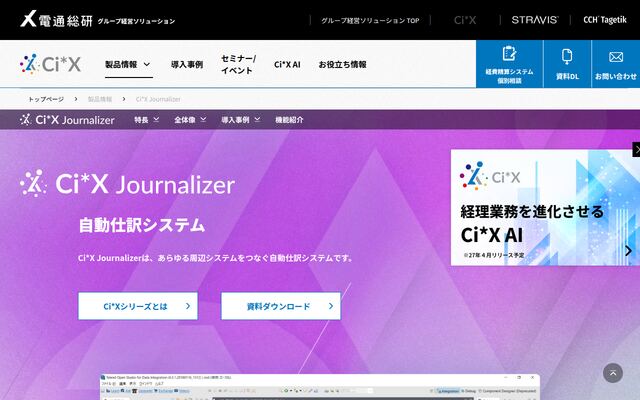Open 機能紹介 in purple subnav
Viewport: 640px width, 400px height.
point(289,120)
